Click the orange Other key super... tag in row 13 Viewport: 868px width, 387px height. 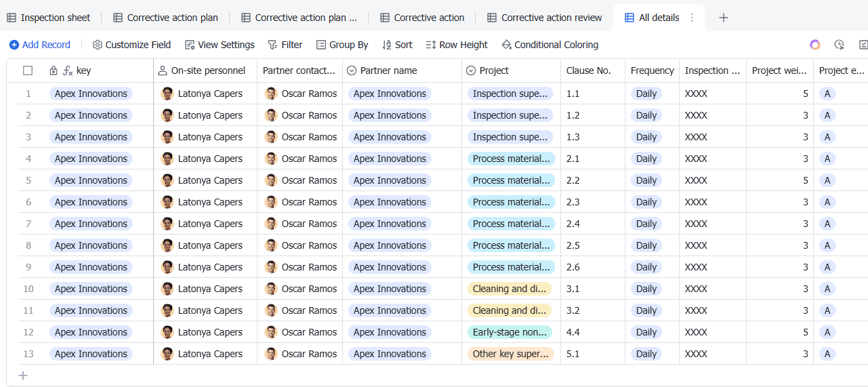click(x=510, y=354)
